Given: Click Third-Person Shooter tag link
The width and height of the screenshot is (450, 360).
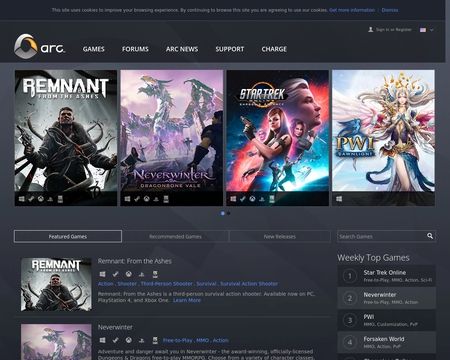Looking at the screenshot, I should (x=166, y=284).
